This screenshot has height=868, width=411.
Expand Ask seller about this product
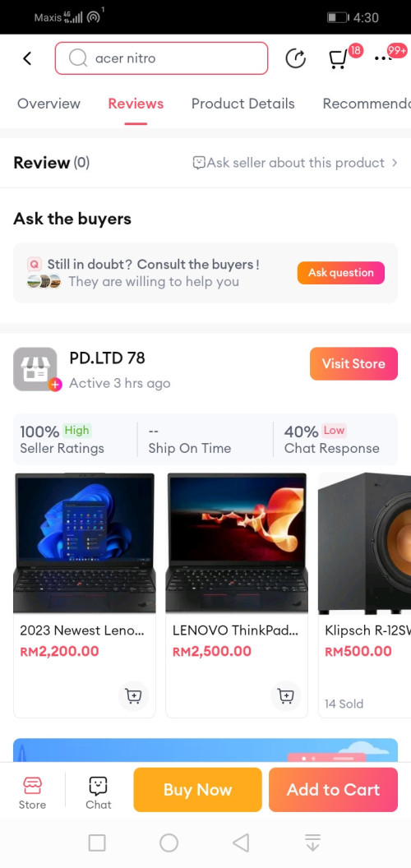pyautogui.click(x=295, y=163)
